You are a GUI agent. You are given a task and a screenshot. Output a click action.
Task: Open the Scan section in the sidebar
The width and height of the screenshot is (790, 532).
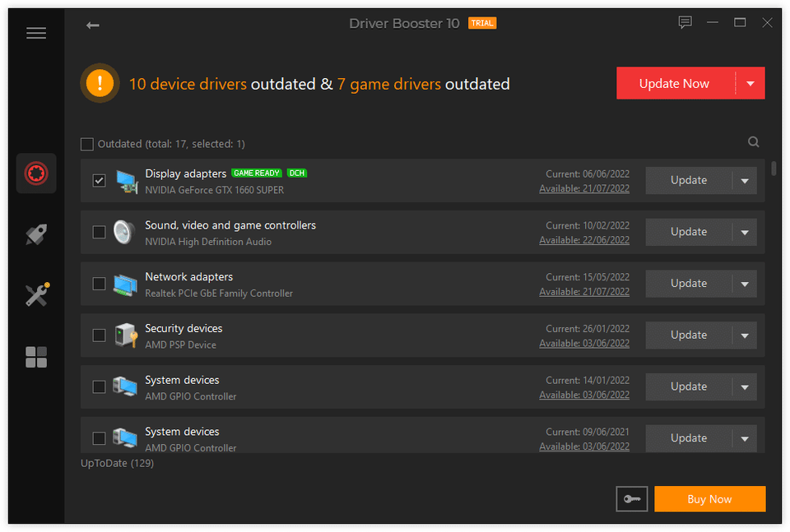36,173
